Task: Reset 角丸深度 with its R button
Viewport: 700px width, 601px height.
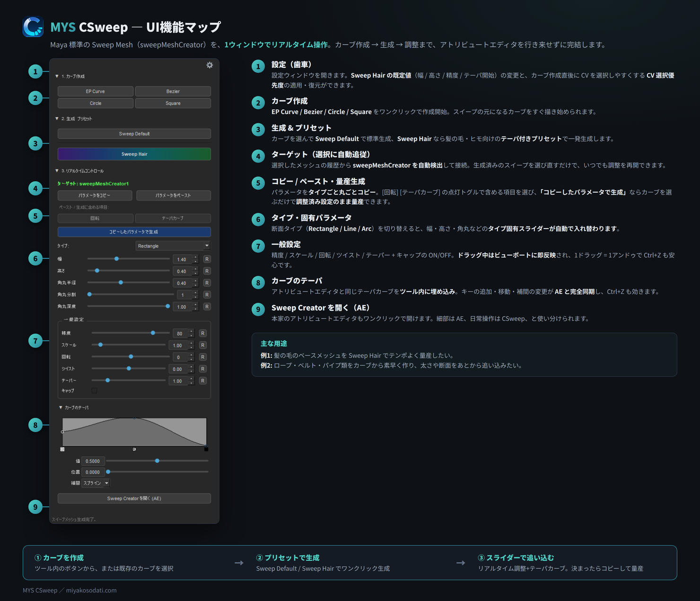Action: point(207,307)
